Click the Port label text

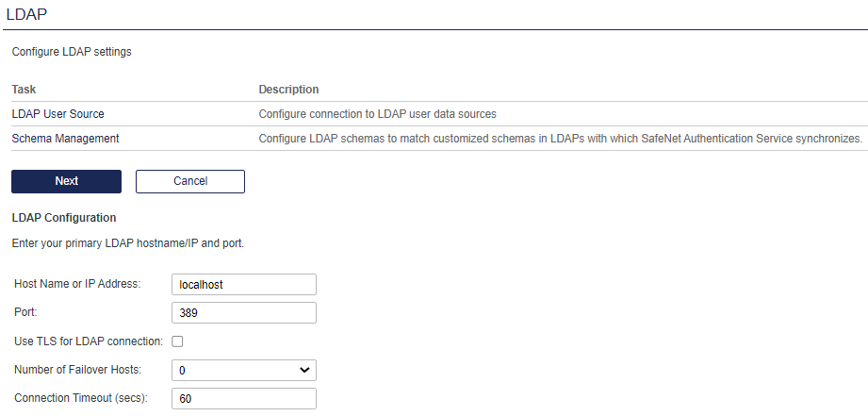[x=25, y=313]
